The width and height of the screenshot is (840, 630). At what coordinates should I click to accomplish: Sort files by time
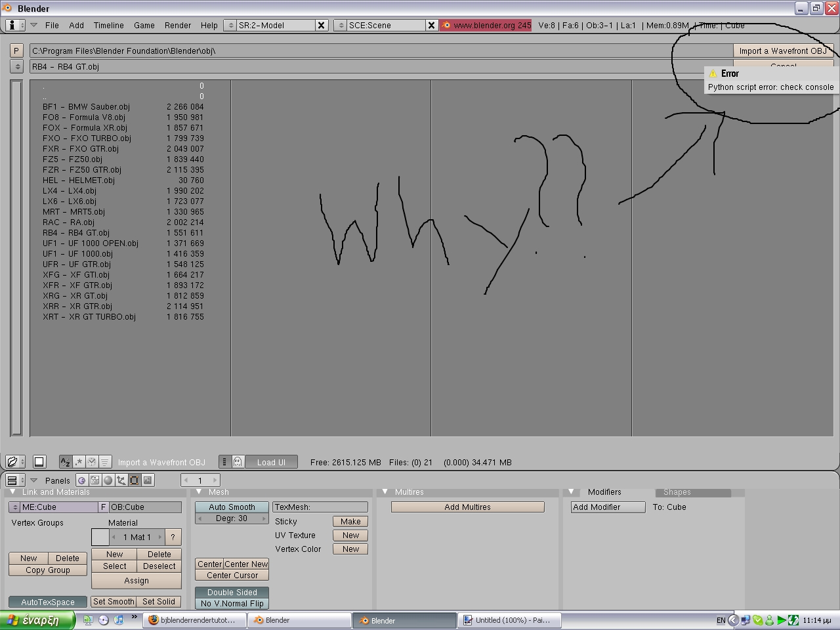coord(92,462)
